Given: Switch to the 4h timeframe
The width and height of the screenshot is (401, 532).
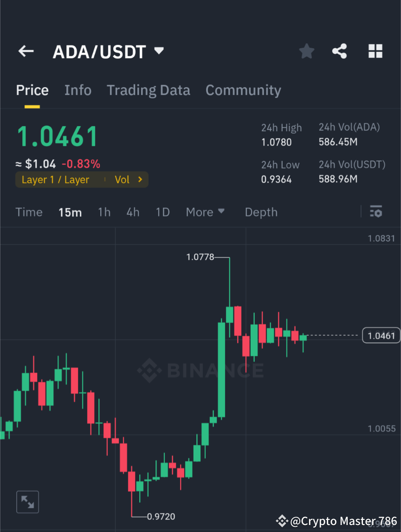Looking at the screenshot, I should pos(133,212).
